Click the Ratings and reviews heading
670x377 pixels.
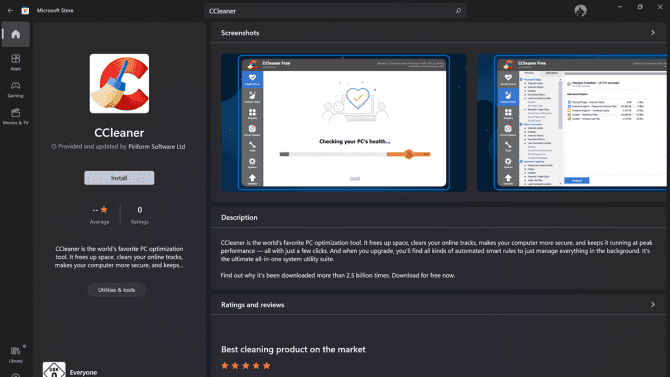[x=253, y=305]
